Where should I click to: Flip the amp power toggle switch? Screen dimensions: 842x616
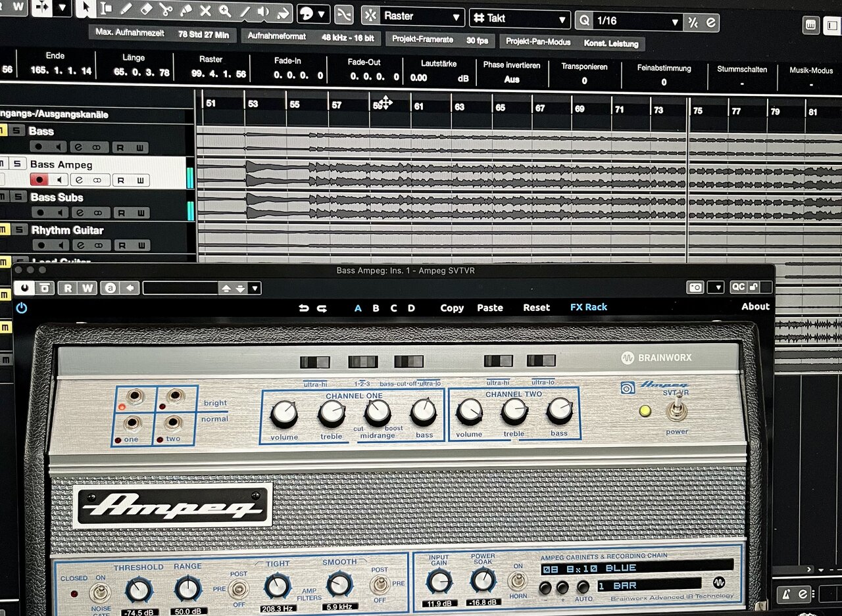676,408
